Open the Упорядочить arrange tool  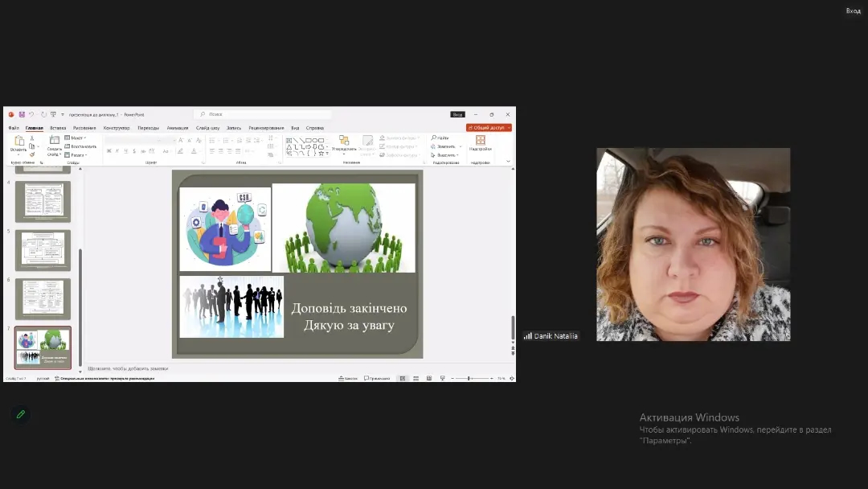(x=344, y=143)
